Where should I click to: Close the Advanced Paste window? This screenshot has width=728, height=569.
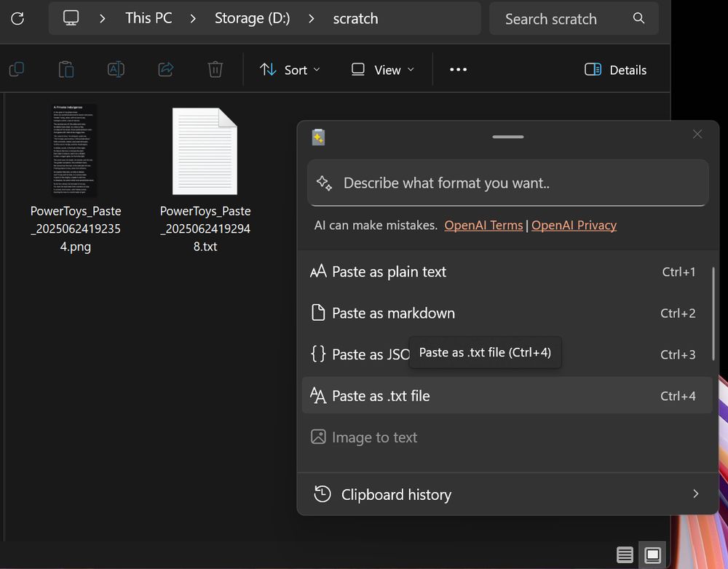pyautogui.click(x=697, y=134)
